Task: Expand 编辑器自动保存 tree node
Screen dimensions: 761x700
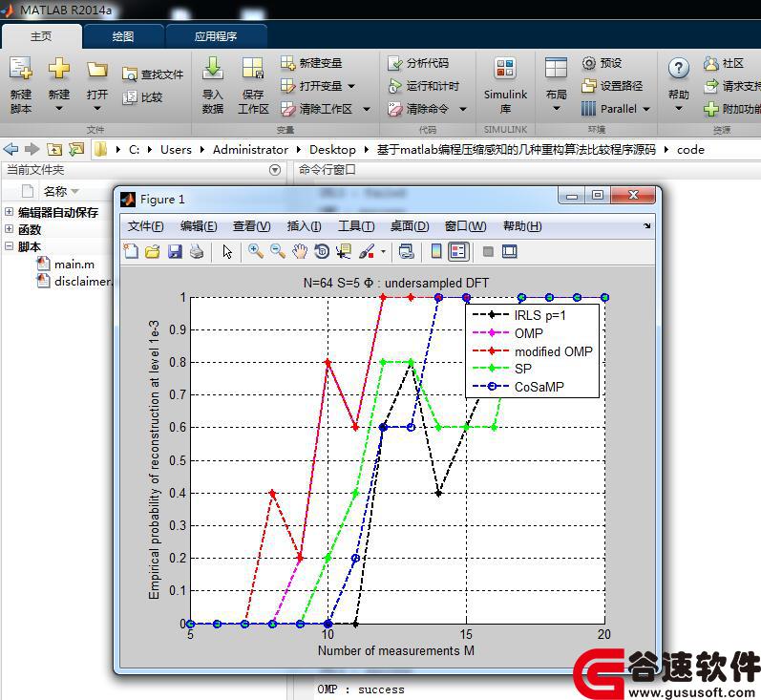Action: (9, 212)
